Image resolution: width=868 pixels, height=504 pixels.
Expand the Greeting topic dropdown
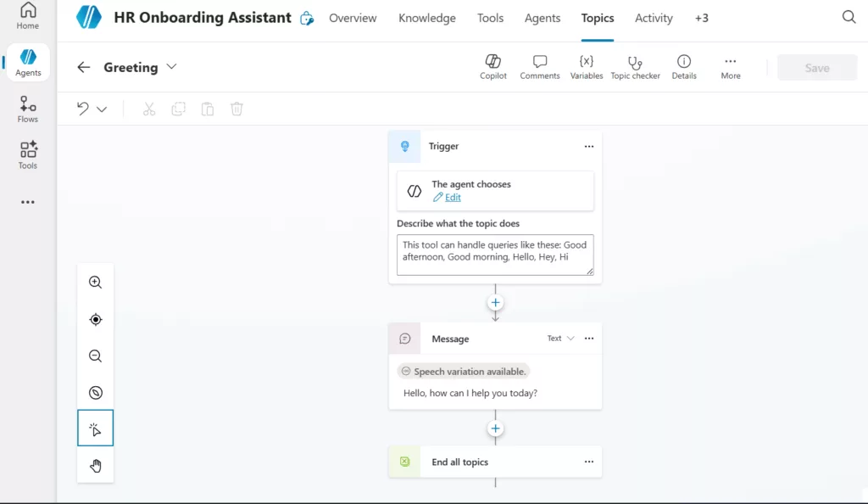[x=171, y=67]
